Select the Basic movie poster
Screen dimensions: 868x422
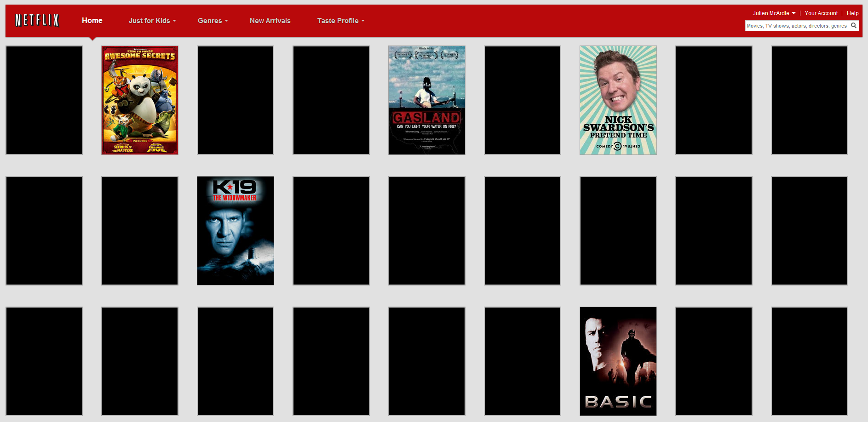pos(618,361)
